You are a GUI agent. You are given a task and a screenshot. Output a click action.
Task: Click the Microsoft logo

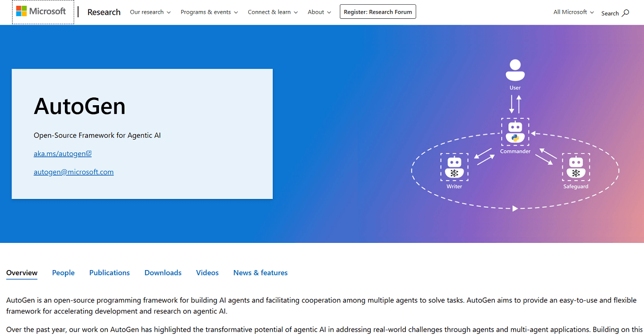[42, 11]
